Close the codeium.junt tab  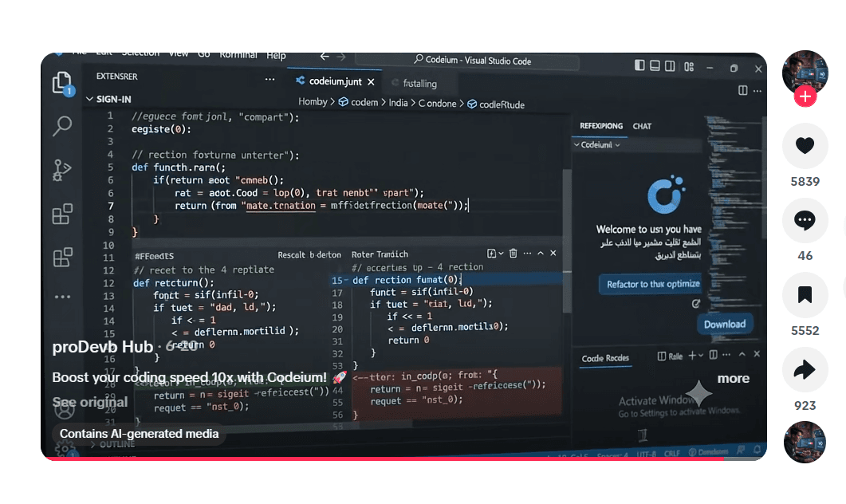tap(371, 82)
